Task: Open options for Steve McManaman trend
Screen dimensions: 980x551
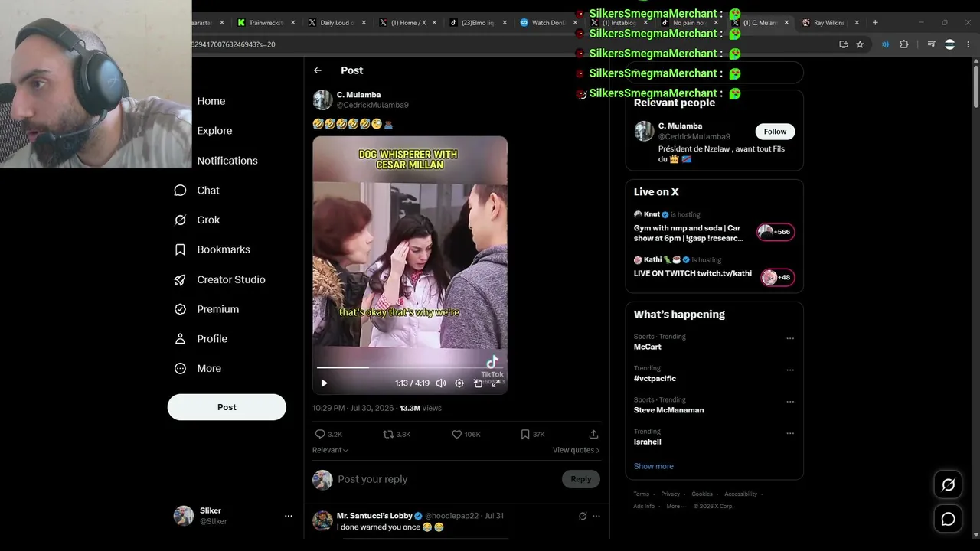Action: [790, 402]
